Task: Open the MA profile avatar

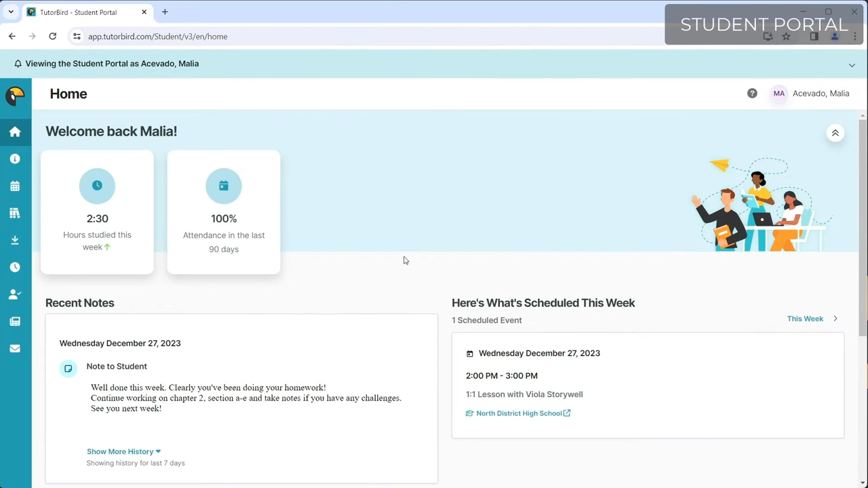Action: 778,93
